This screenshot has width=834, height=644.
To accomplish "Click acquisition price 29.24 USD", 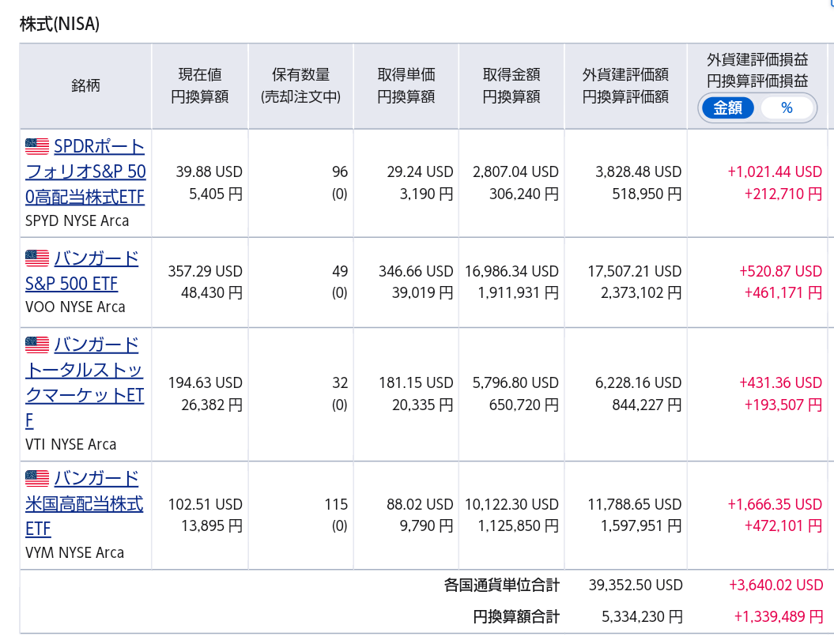I will point(421,171).
